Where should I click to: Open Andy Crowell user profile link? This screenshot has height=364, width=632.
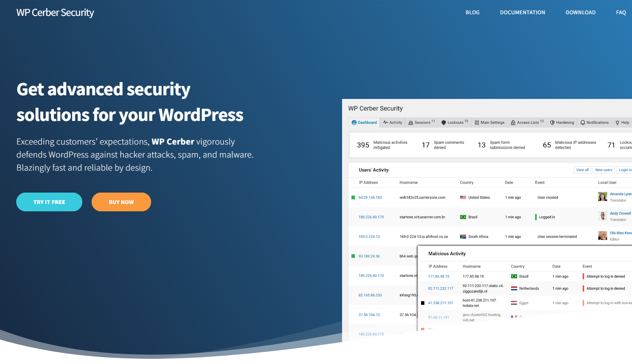point(620,213)
